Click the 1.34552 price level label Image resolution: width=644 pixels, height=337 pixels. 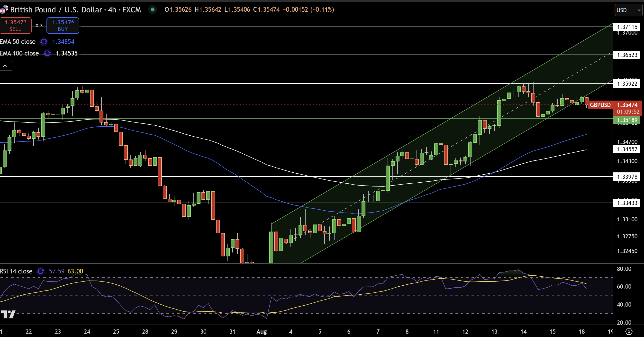click(x=627, y=149)
